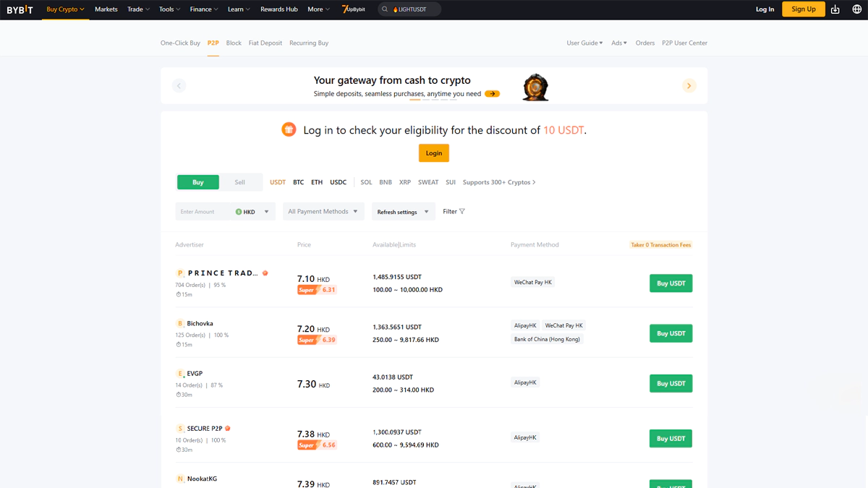Click the Login button

point(433,153)
